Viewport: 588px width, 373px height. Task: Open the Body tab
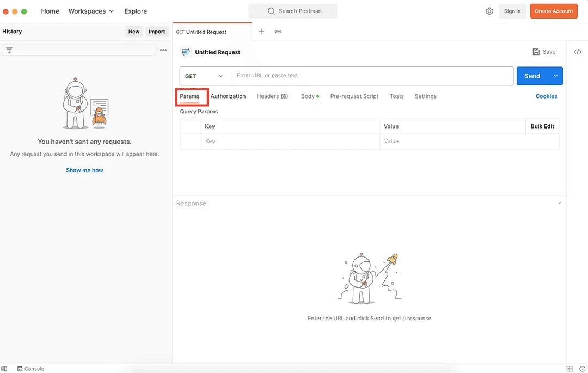[x=310, y=96]
